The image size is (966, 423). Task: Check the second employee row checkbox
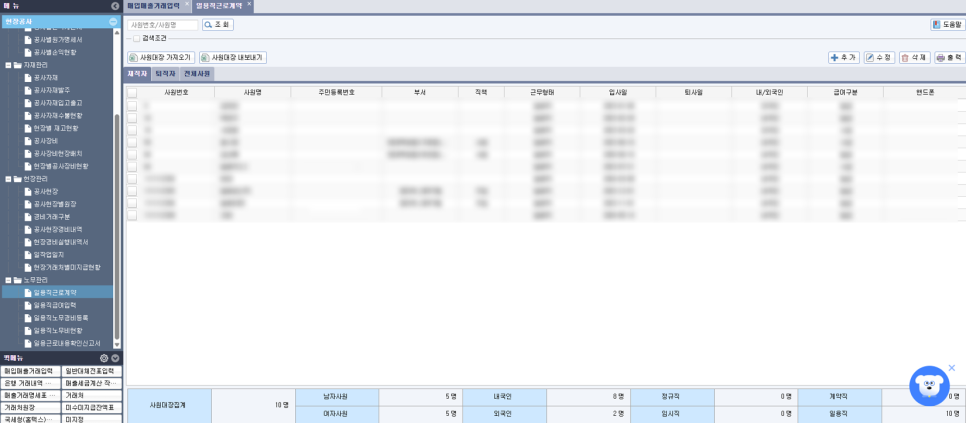click(x=132, y=118)
